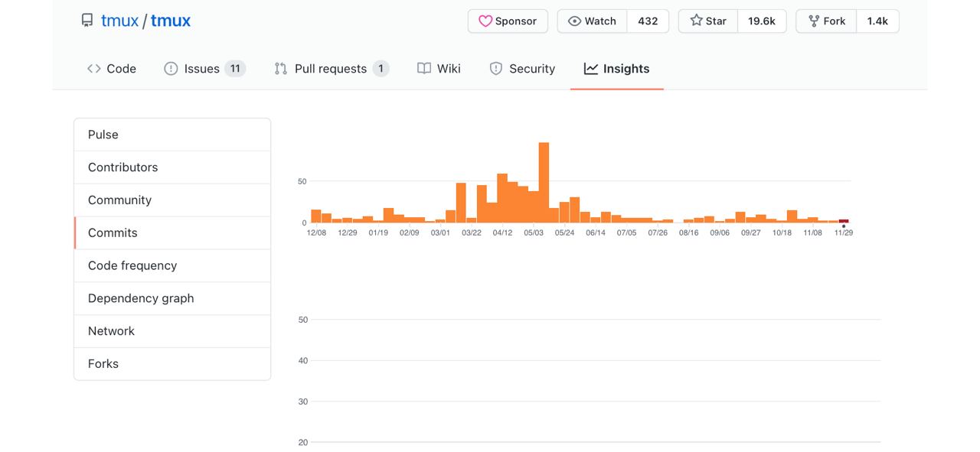Select the red current-week bar at 11/29
980x452 pixels.
[x=844, y=221]
